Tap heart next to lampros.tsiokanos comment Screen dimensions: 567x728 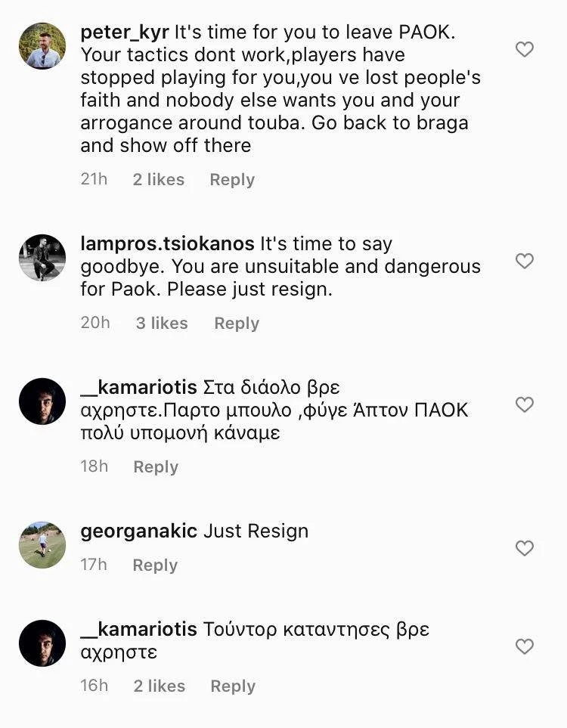coord(524,262)
